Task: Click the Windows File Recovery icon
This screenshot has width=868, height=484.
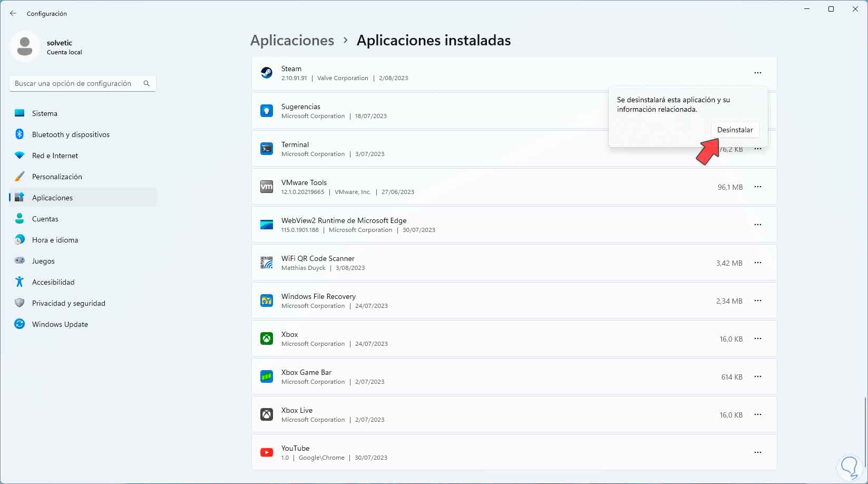Action: [x=267, y=301]
